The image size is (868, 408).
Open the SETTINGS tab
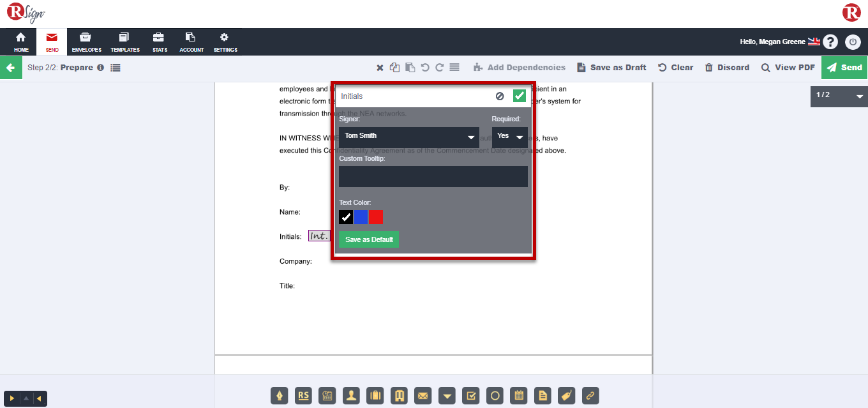tap(225, 42)
